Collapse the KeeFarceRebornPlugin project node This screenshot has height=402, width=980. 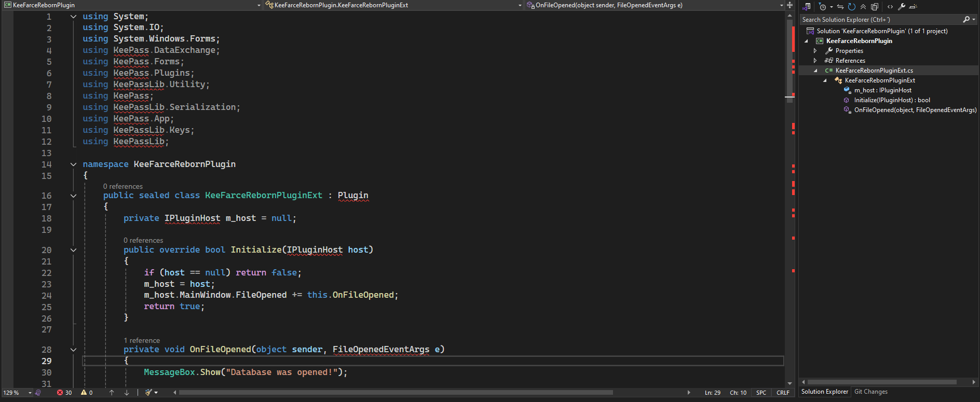click(806, 41)
